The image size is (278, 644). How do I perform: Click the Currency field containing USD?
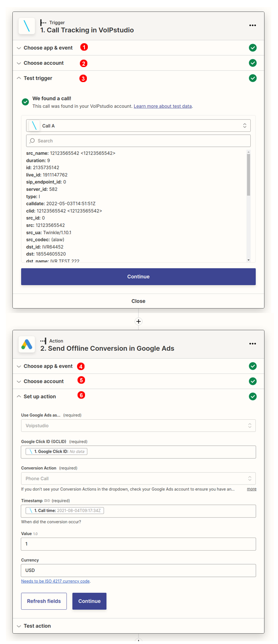pos(139,570)
